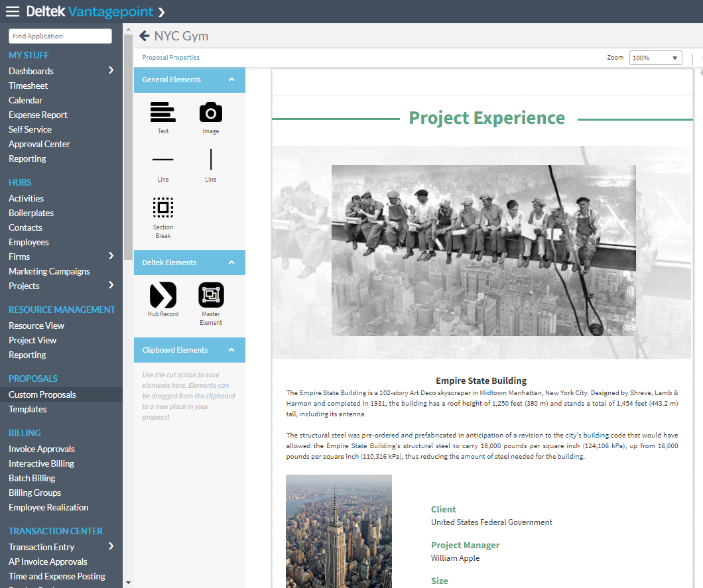
Task: Select the Master Element icon
Action: (211, 295)
